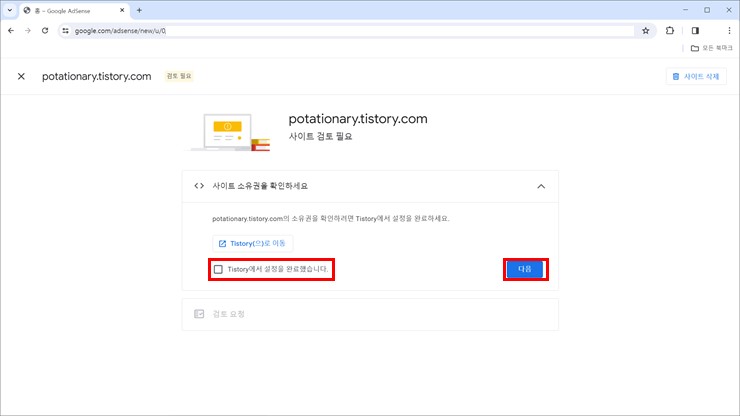This screenshot has width=740, height=416.
Task: Open the Chrome three-dot menu
Action: tap(729, 31)
